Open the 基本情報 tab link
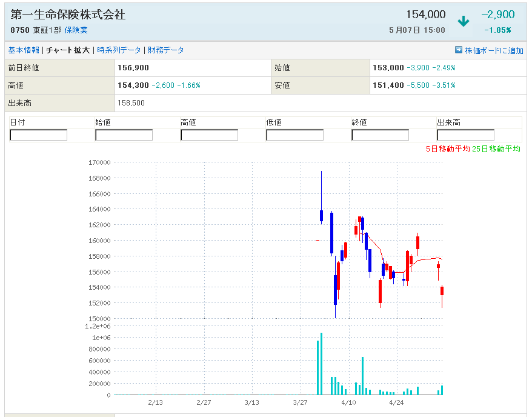The image size is (532, 417). point(24,50)
